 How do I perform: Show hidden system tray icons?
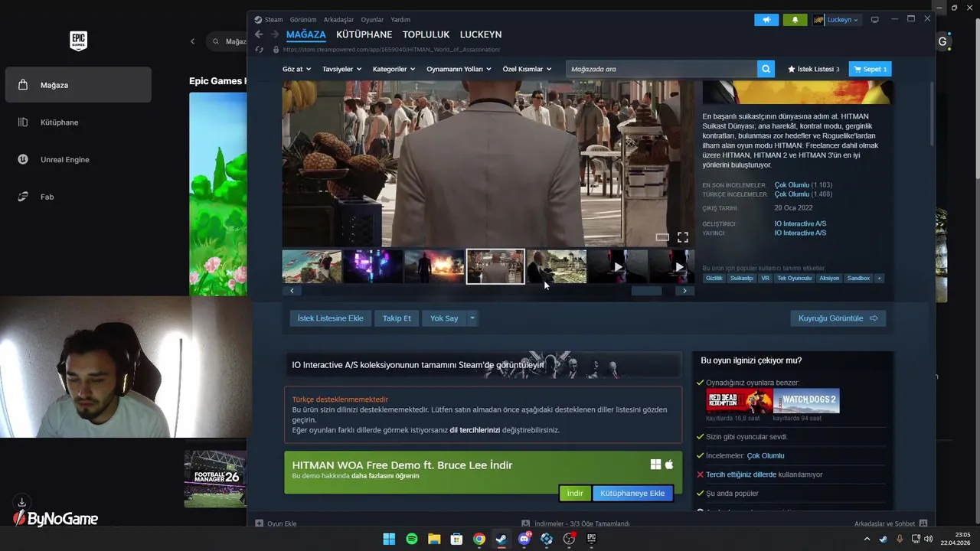(x=867, y=539)
